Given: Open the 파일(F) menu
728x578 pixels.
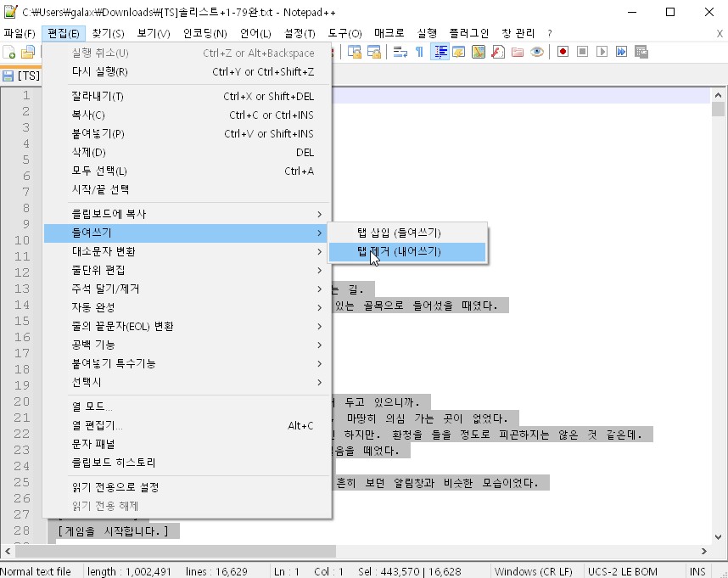Looking at the screenshot, I should click(x=20, y=33).
